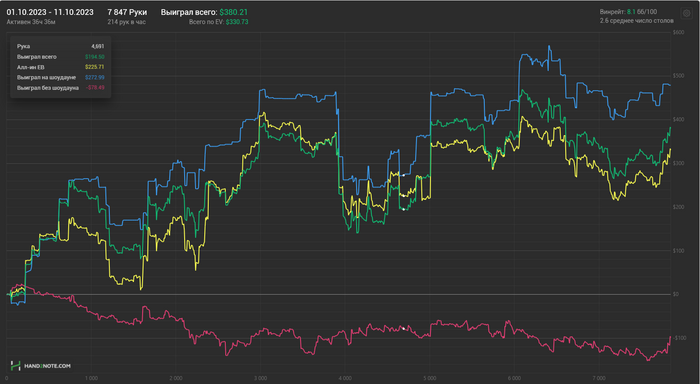Click the 'Алл-ин EB' tooltip label
This screenshot has height=384, width=700.
(x=30, y=67)
